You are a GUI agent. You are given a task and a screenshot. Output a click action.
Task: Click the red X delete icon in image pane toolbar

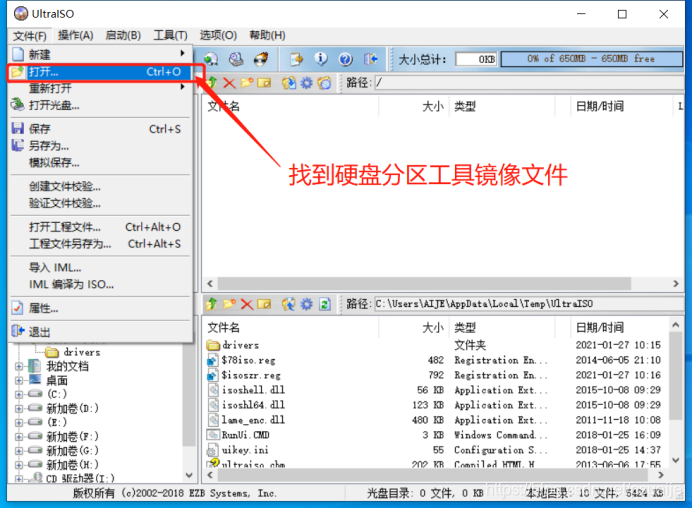(229, 83)
